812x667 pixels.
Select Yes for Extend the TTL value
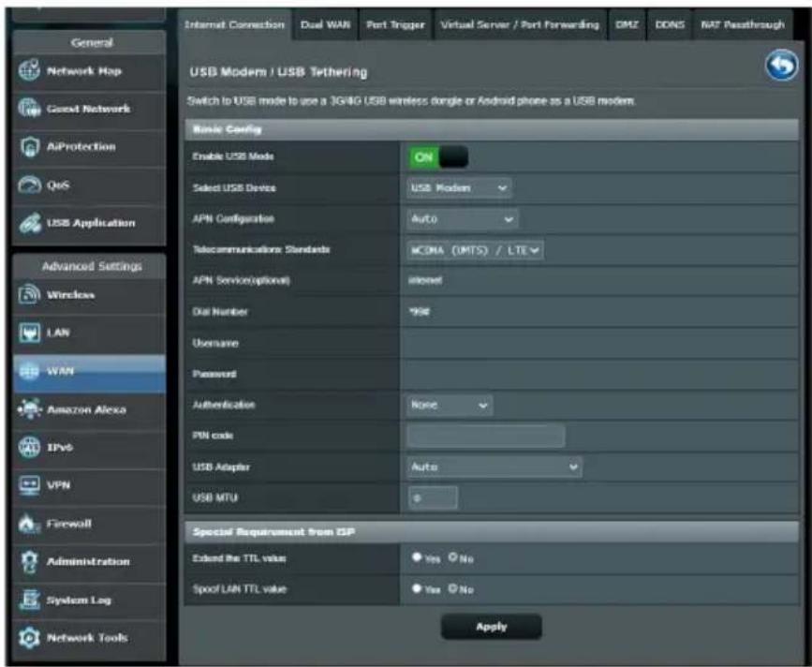pos(417,557)
